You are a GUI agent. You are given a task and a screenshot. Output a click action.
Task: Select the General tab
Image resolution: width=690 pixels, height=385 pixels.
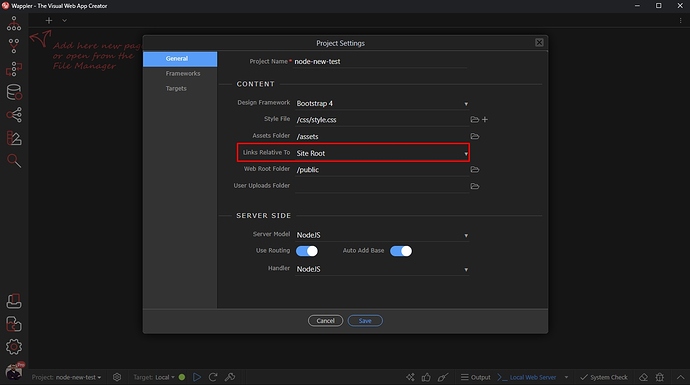180,59
